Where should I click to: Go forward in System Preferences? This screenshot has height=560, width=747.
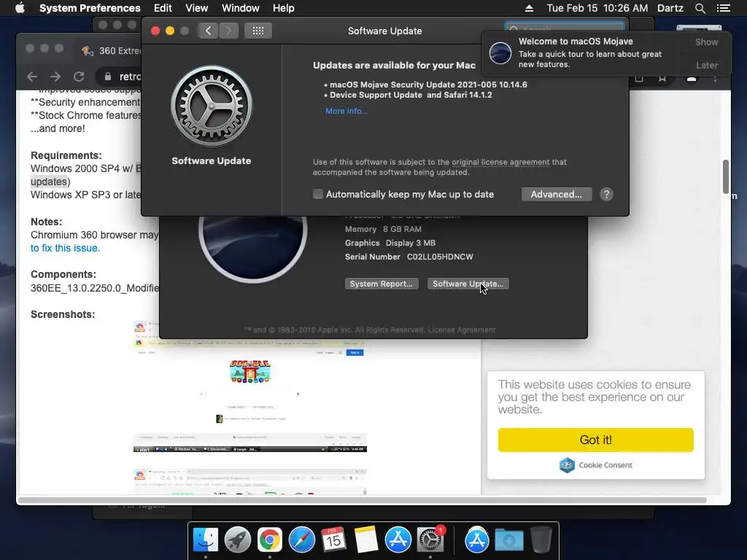(228, 31)
